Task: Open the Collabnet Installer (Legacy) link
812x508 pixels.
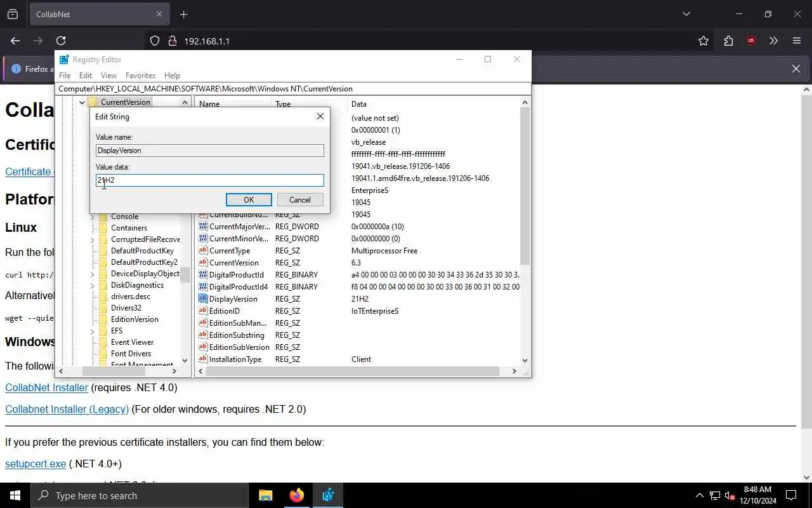Action: (67, 409)
